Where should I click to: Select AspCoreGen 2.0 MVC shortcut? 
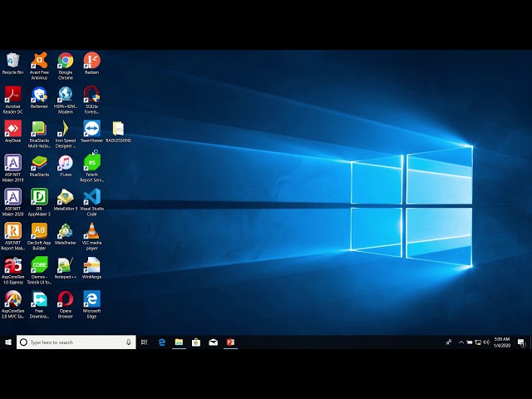[x=13, y=304]
